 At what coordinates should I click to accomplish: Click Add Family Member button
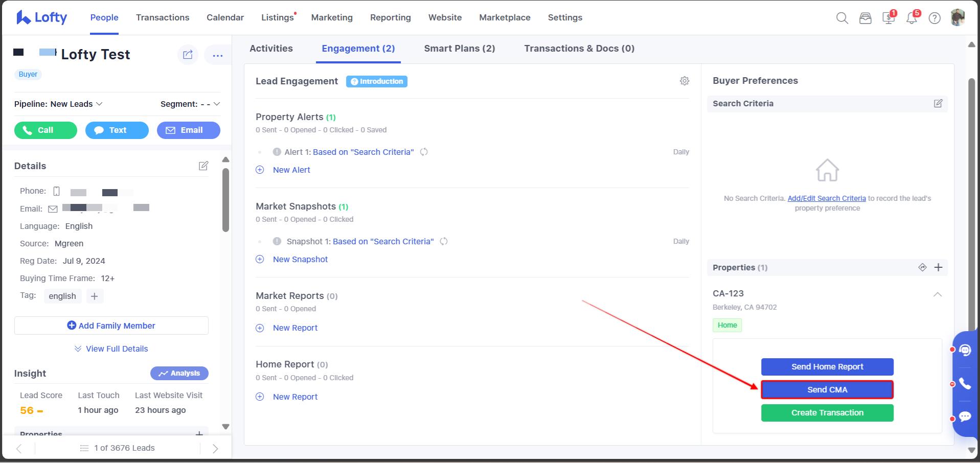(x=111, y=326)
